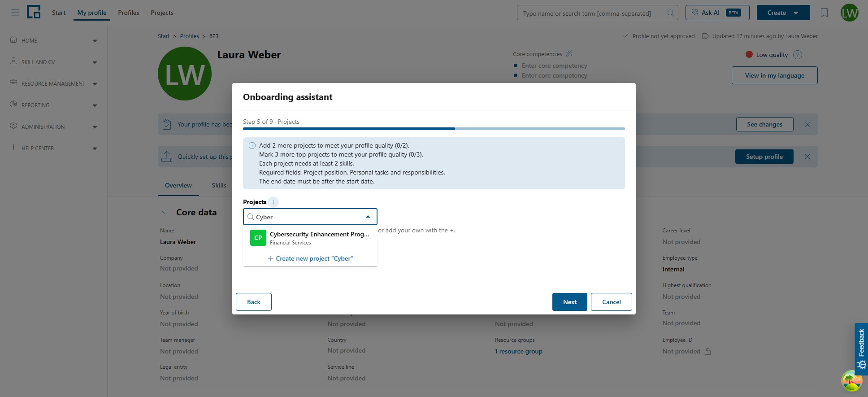This screenshot has height=397, width=868.
Task: Collapse the project search dropdown arrow
Action: [368, 217]
